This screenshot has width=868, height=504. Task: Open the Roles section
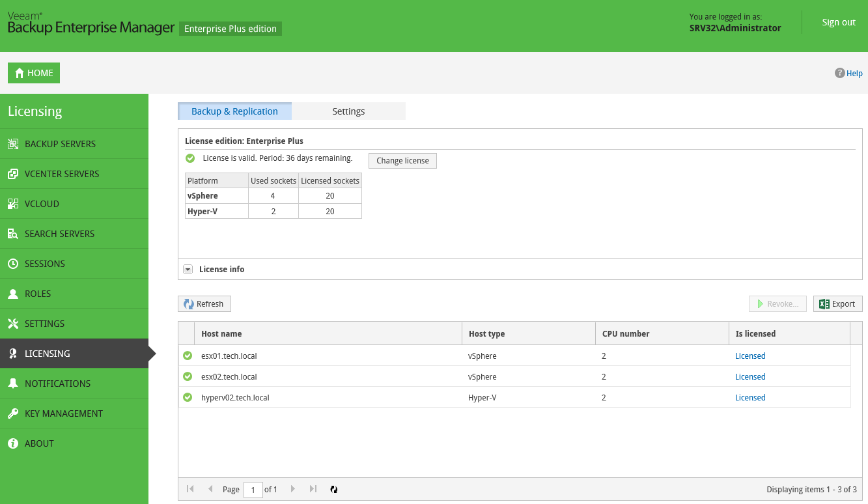[x=74, y=294]
